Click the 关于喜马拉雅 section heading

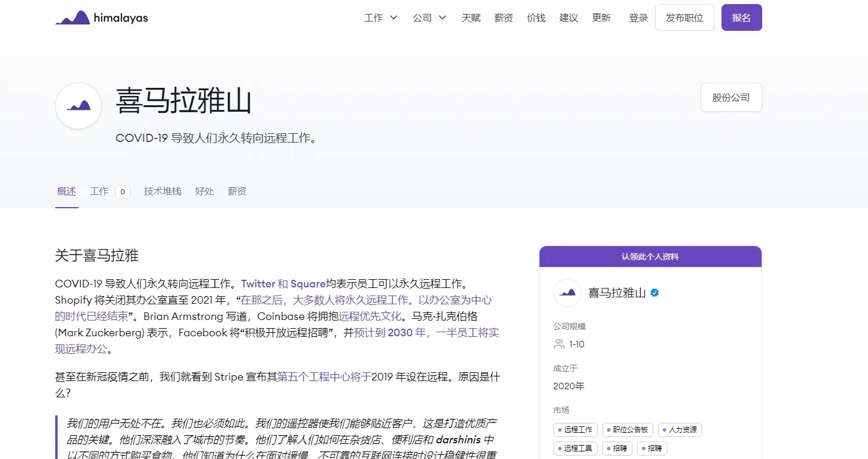(x=97, y=255)
